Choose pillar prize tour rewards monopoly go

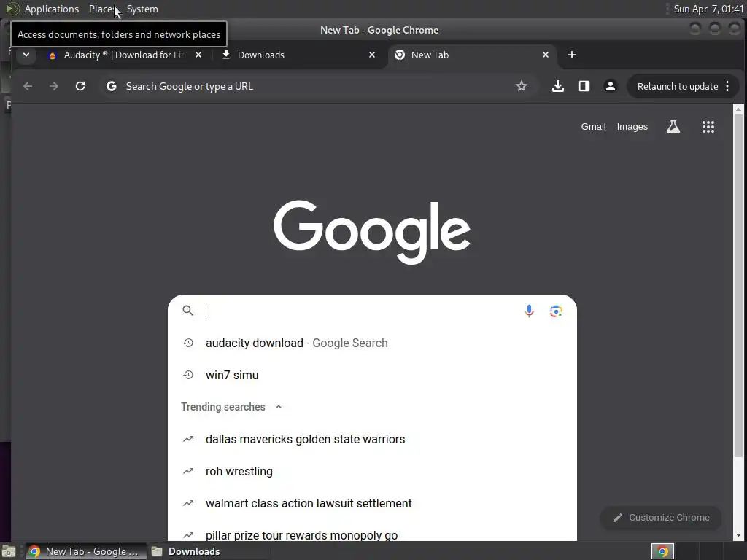372,534
